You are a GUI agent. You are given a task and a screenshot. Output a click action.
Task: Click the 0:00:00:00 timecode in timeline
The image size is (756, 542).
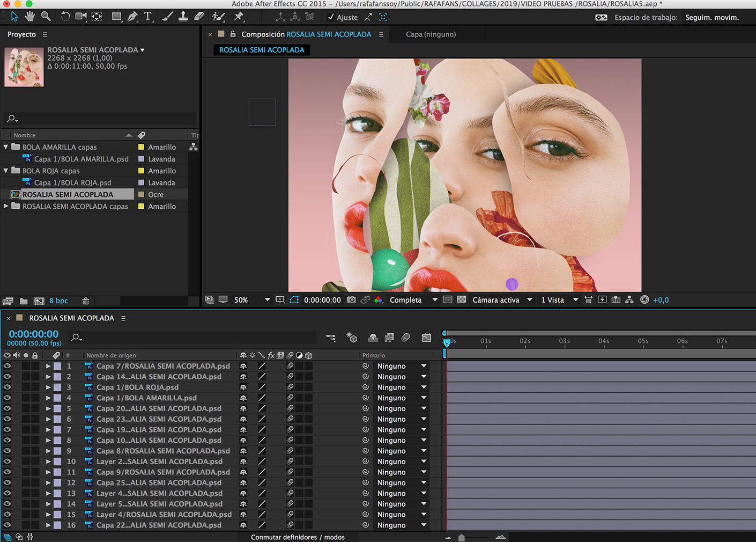coord(33,334)
